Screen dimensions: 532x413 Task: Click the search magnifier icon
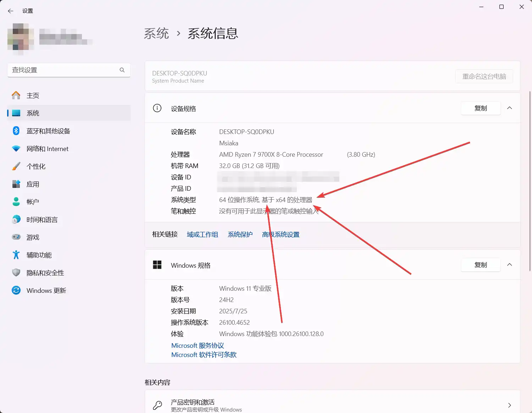[122, 70]
